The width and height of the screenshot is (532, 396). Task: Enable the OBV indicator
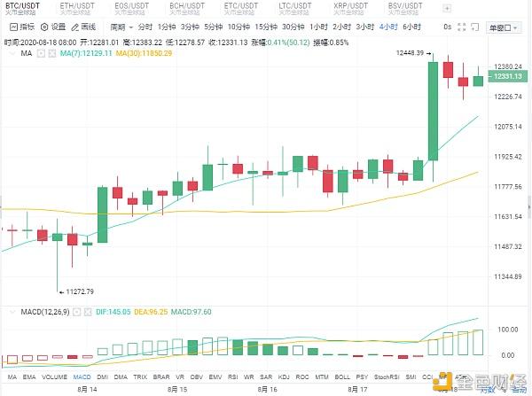coord(197,377)
